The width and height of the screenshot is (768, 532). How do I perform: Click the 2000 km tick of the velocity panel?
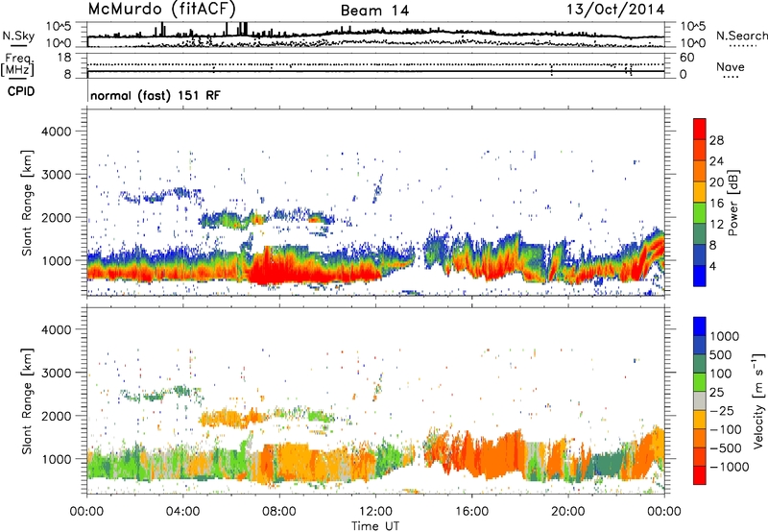pyautogui.click(x=56, y=416)
